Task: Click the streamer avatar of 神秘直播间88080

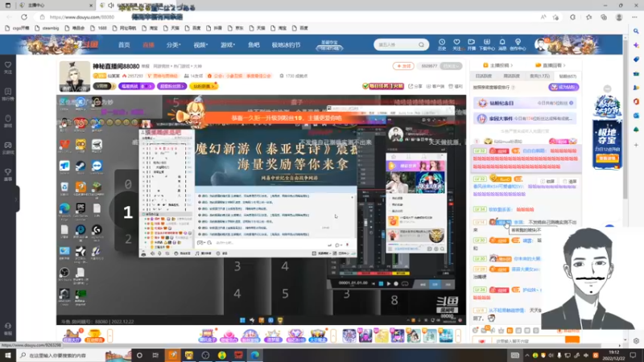Action: (x=74, y=76)
